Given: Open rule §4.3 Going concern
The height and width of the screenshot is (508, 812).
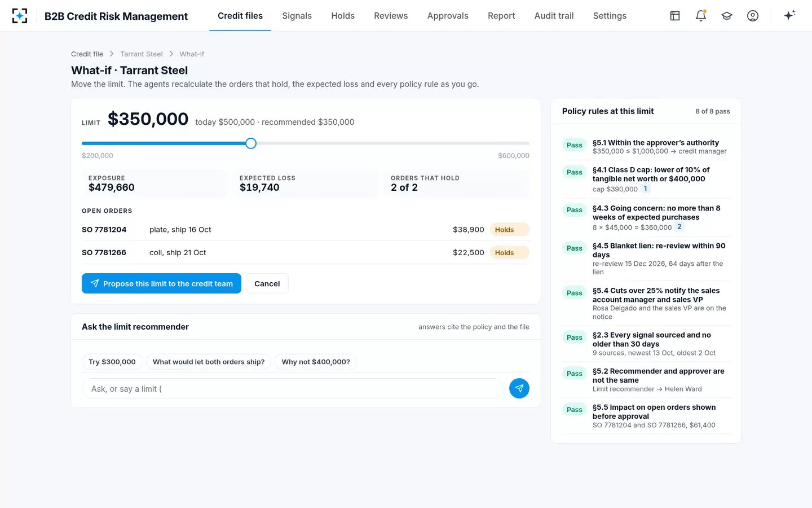Looking at the screenshot, I should coord(646,218).
